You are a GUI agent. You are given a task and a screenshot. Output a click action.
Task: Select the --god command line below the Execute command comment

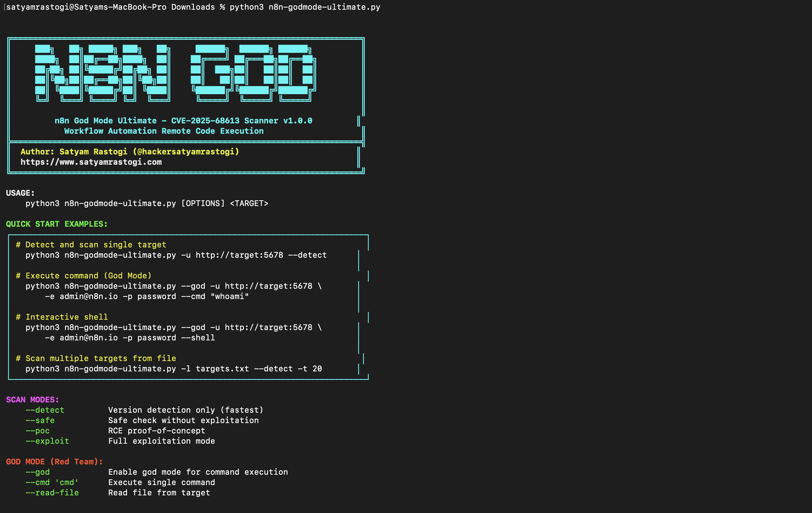click(174, 286)
